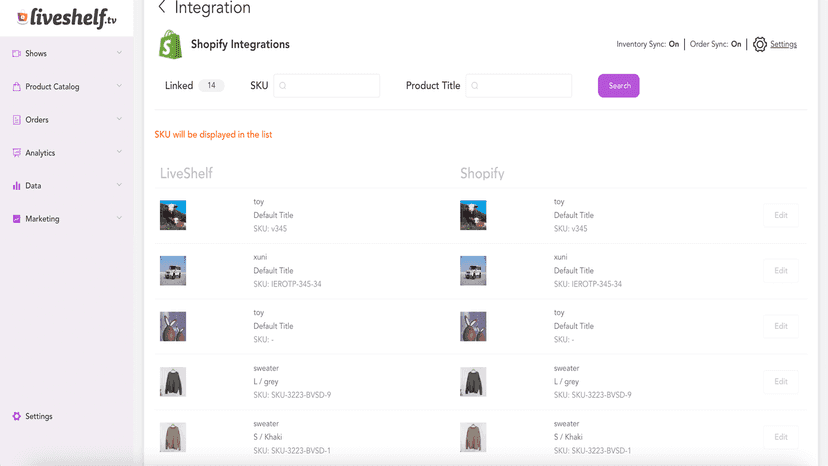828x466 pixels.
Task: Click Shopify SKU: SKU-3223-BVSD-9 text
Action: point(592,395)
